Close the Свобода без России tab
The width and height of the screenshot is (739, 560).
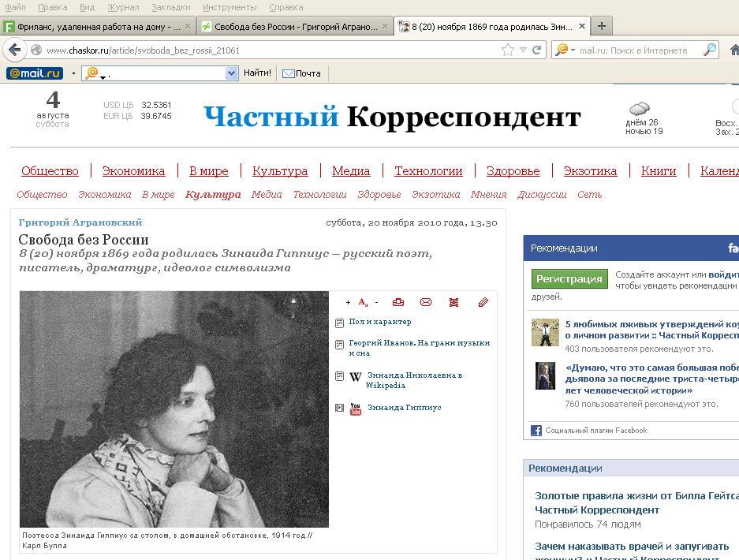[385, 26]
